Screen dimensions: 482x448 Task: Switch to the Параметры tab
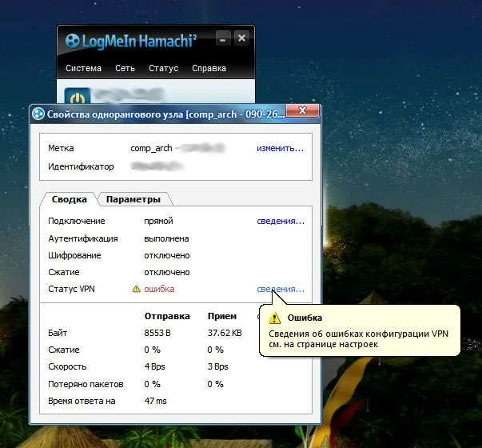pyautogui.click(x=133, y=199)
